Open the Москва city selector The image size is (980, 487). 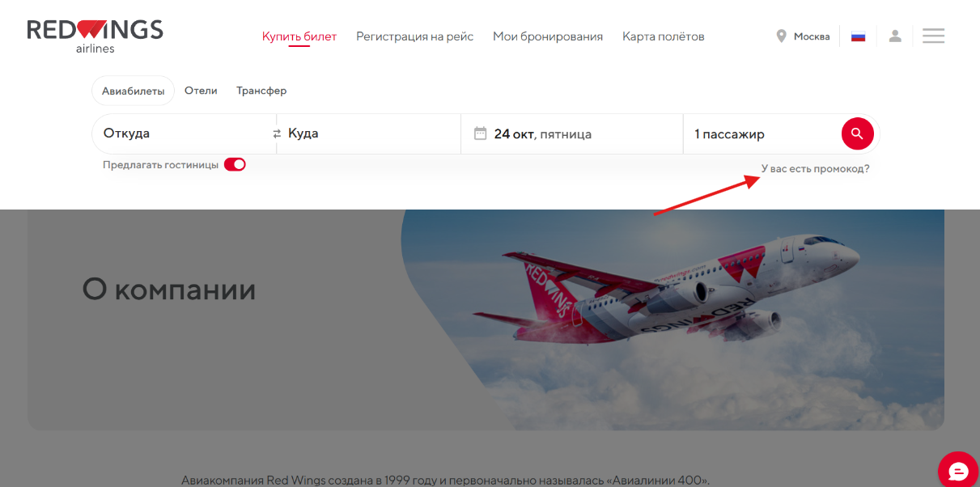coord(811,36)
